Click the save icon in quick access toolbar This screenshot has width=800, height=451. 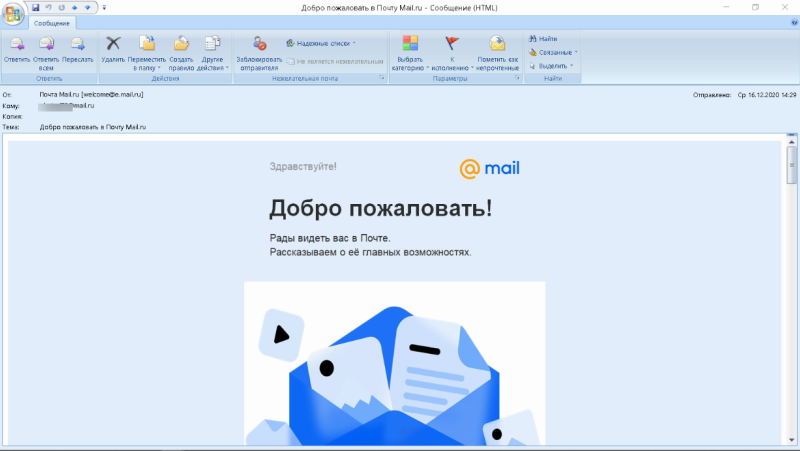35,8
